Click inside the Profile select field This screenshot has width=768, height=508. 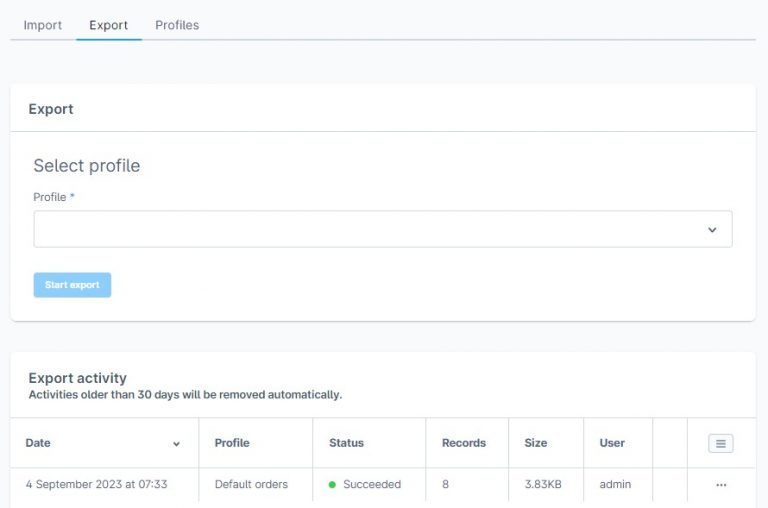383,229
